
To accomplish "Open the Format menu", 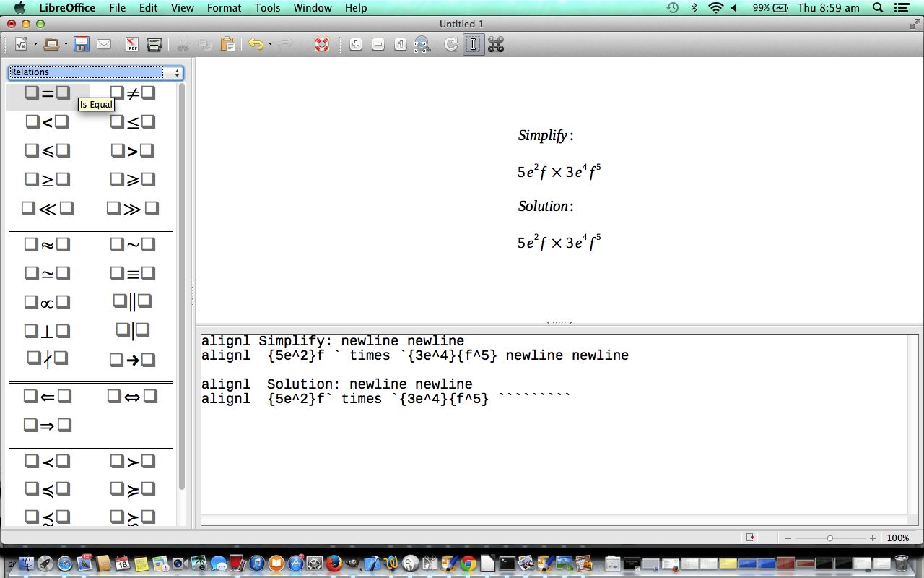I will coord(224,8).
